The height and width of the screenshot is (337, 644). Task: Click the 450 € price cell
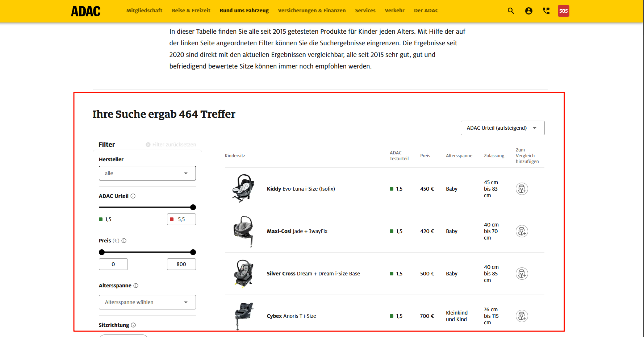(427, 189)
